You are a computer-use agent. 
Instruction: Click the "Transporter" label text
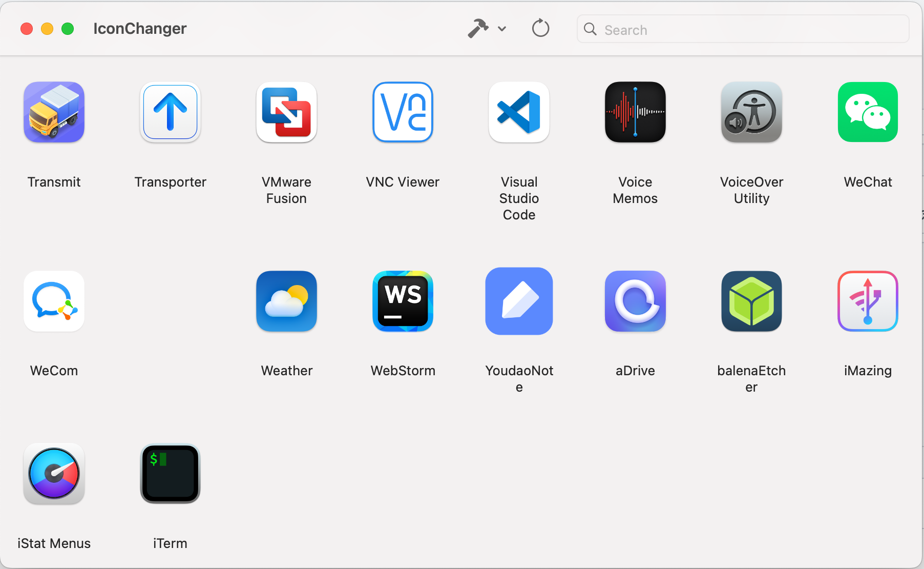(170, 182)
